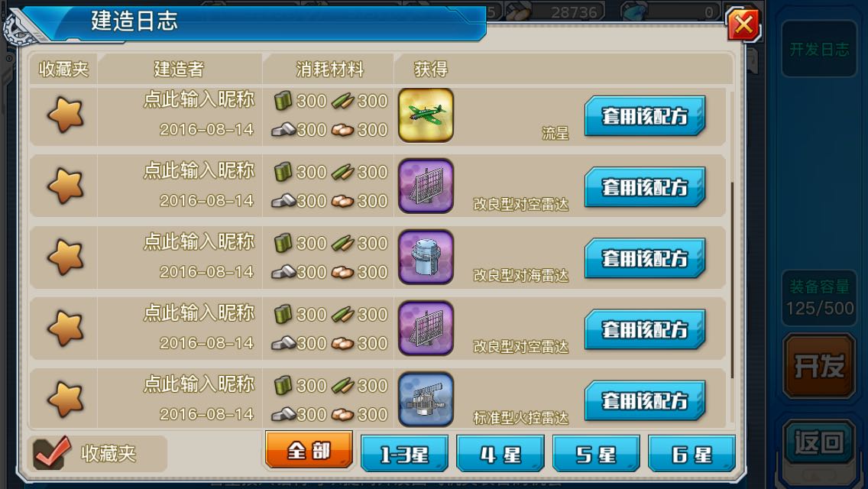Apply recipe with 套用该配方 for 流星

coord(645,115)
